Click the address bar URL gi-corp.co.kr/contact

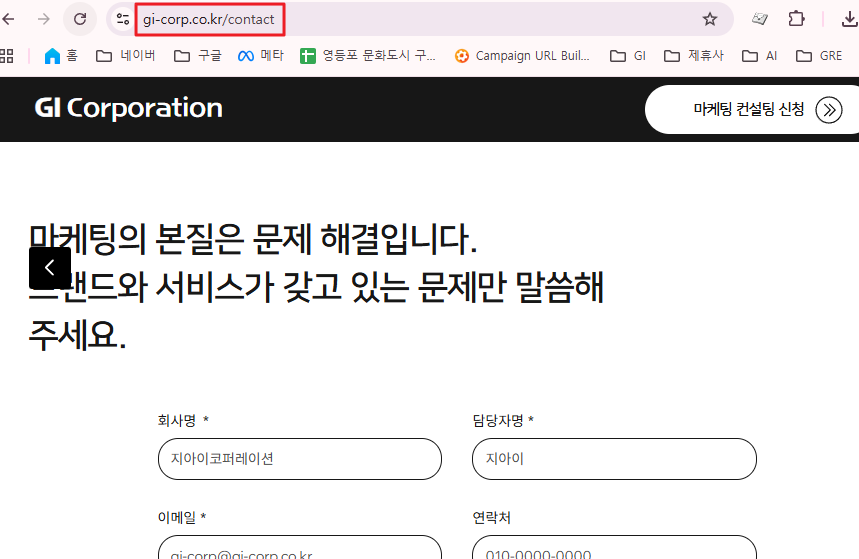(209, 20)
